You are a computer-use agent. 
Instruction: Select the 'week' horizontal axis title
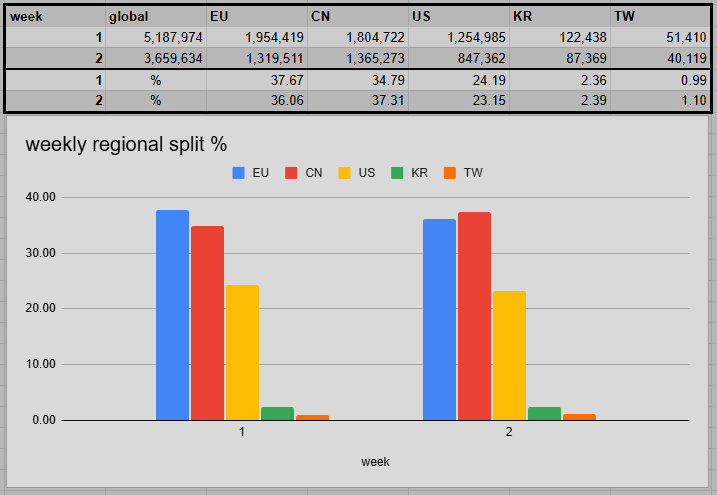(375, 462)
